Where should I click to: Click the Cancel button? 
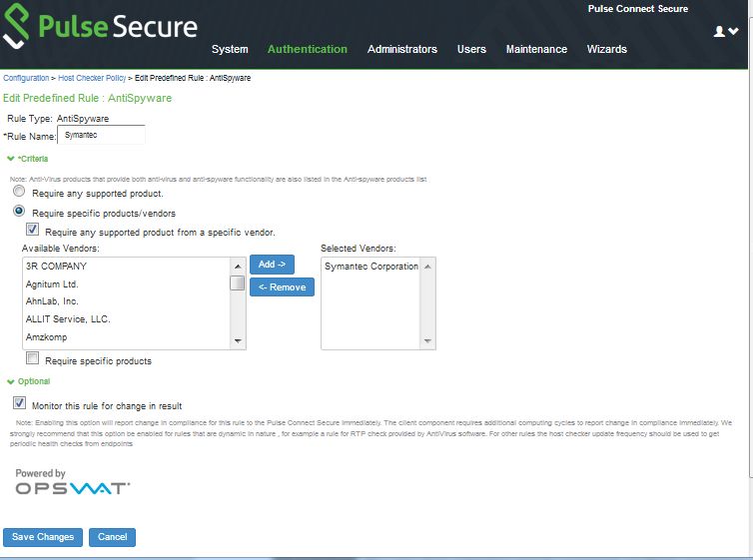coord(113,537)
